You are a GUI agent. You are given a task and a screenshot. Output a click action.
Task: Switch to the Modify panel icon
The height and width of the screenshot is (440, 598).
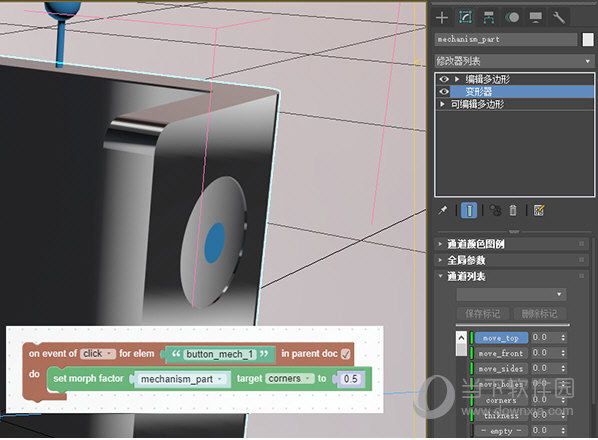coord(465,17)
